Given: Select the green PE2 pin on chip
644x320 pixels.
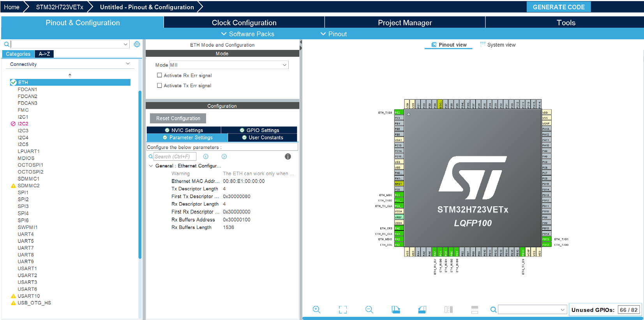Looking at the screenshot, I should (x=399, y=113).
